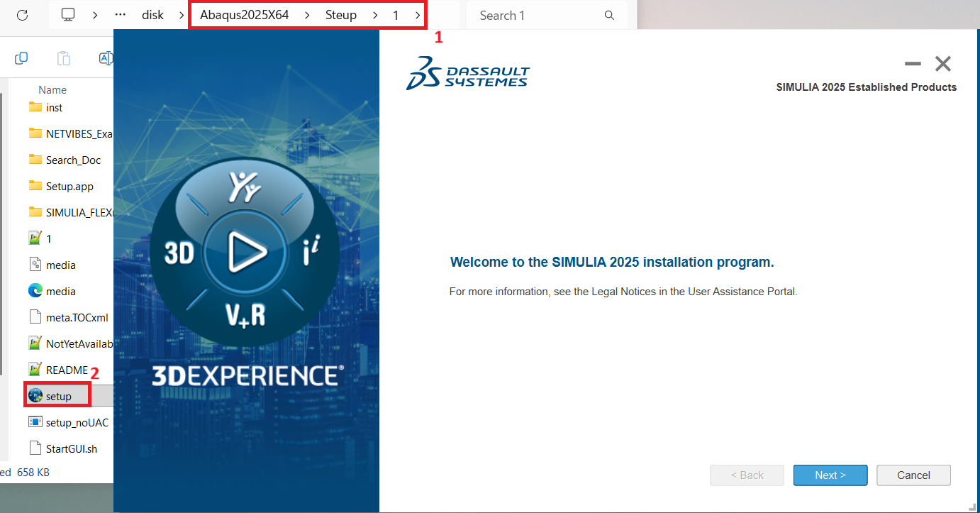Click the Copy icon in Explorer toolbar
980x513 pixels.
coord(21,57)
